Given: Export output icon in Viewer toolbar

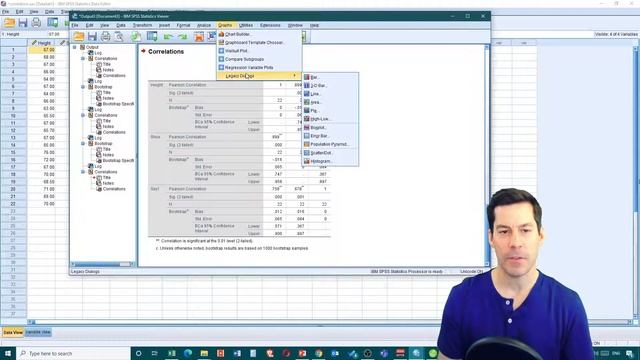Looking at the screenshot, I should (136, 37).
